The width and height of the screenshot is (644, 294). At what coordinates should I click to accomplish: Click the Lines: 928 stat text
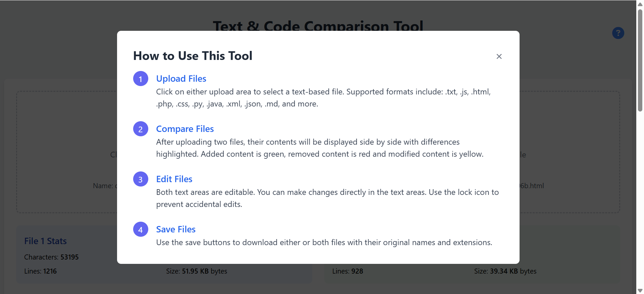347,271
